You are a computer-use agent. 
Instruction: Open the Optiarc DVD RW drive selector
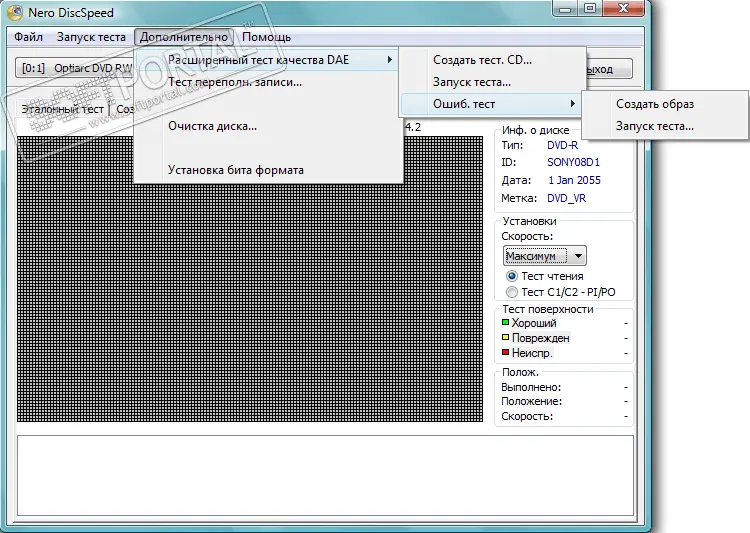pyautogui.click(x=75, y=69)
